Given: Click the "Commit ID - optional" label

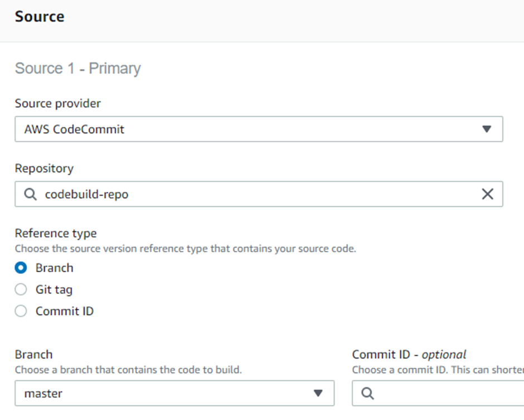Looking at the screenshot, I should pyautogui.click(x=409, y=354).
